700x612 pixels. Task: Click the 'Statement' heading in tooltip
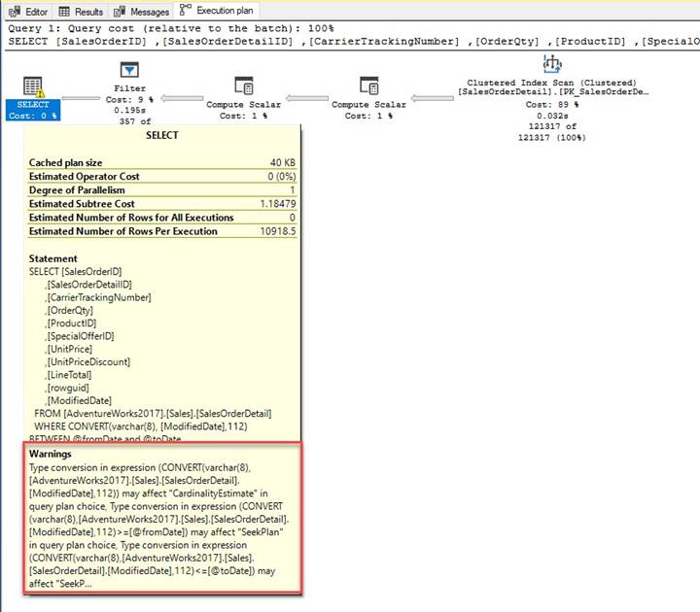click(x=52, y=258)
